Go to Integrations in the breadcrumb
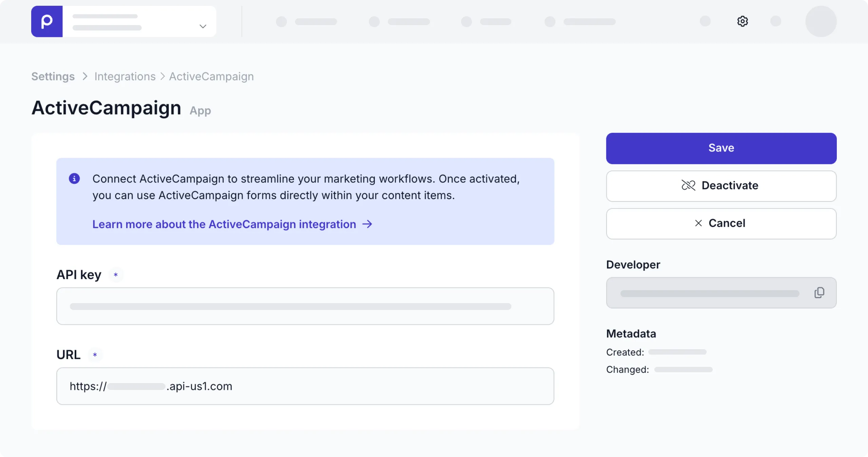The width and height of the screenshot is (868, 457). pos(125,76)
